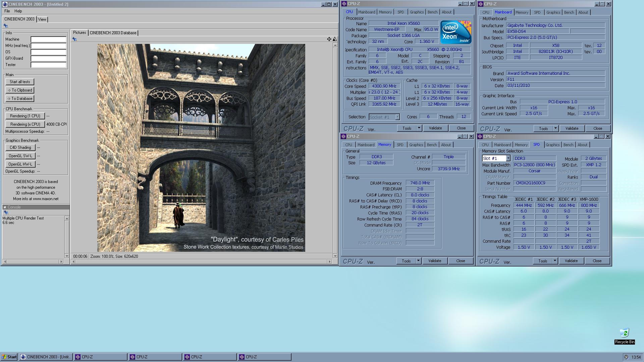Click the Tester input field
Screen dimensions: 644x362
pyautogui.click(x=49, y=65)
